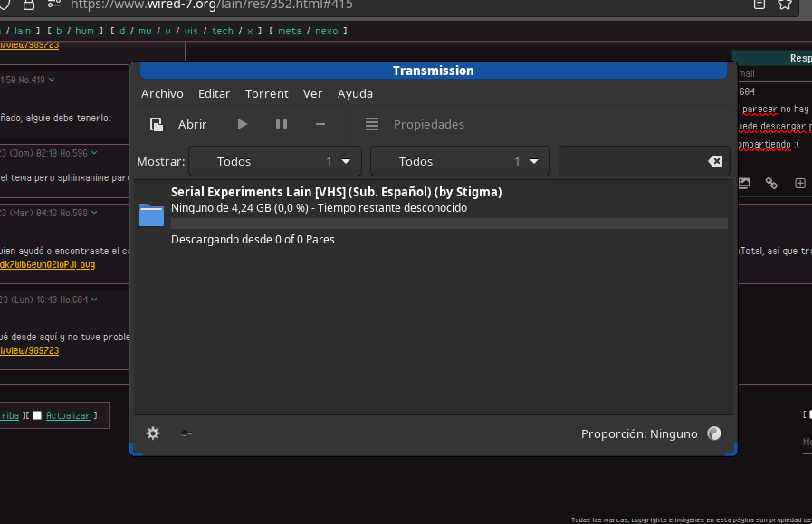The height and width of the screenshot is (524, 812).
Task: Open the v board link
Action: (167, 31)
